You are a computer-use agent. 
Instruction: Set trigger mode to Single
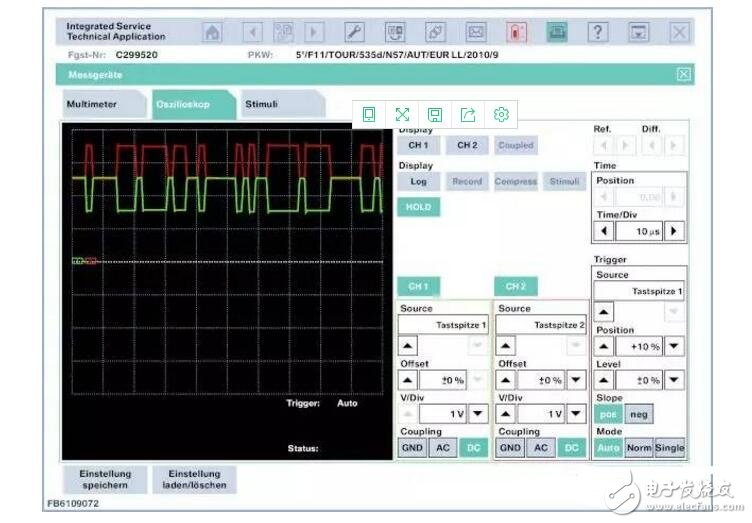pos(670,448)
